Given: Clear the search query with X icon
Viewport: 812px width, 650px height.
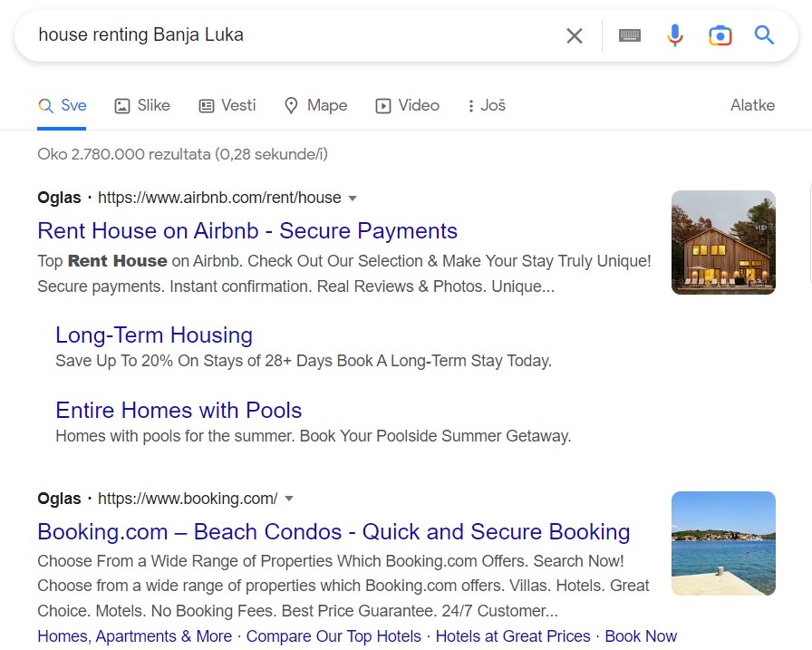Looking at the screenshot, I should 575,36.
